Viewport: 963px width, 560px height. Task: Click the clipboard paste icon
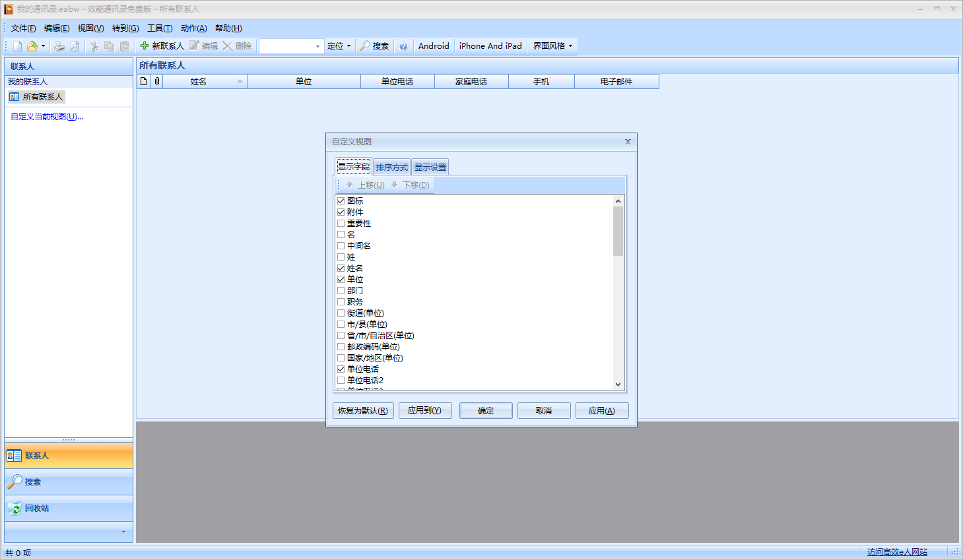coord(125,46)
